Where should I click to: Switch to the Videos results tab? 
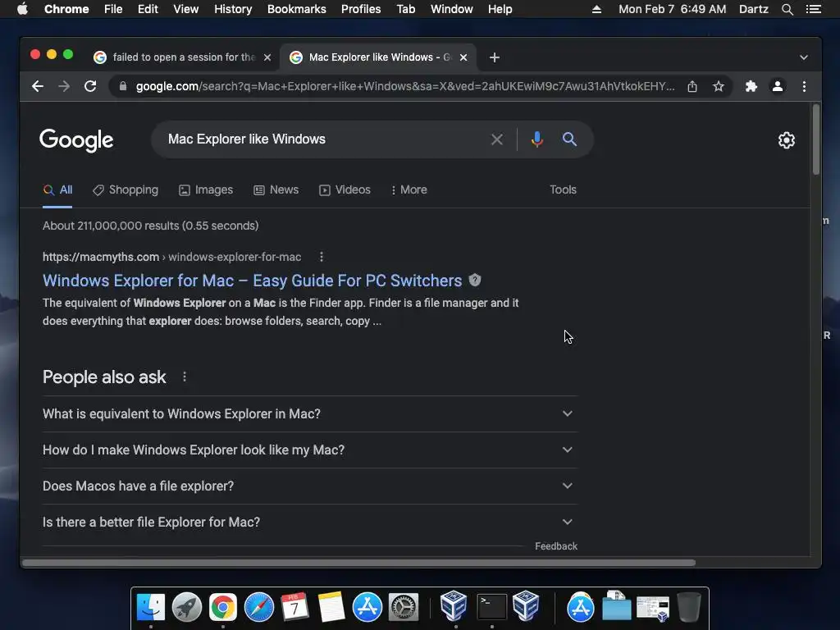coord(345,189)
